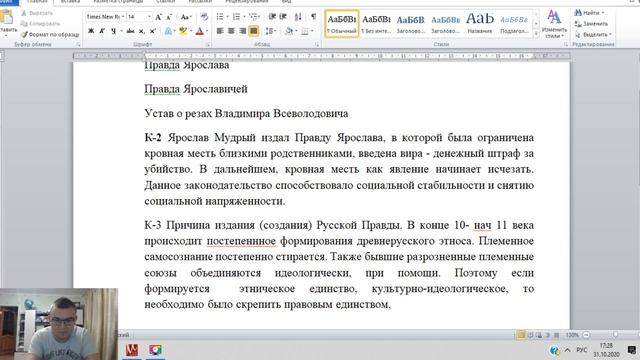Open the red W app in taskbar

click(131, 350)
